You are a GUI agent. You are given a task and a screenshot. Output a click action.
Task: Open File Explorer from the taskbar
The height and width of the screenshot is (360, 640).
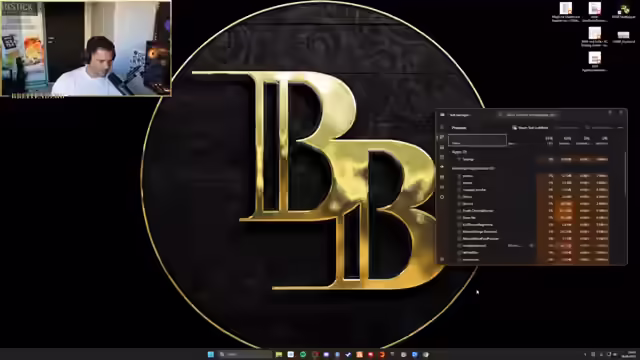coord(279,354)
